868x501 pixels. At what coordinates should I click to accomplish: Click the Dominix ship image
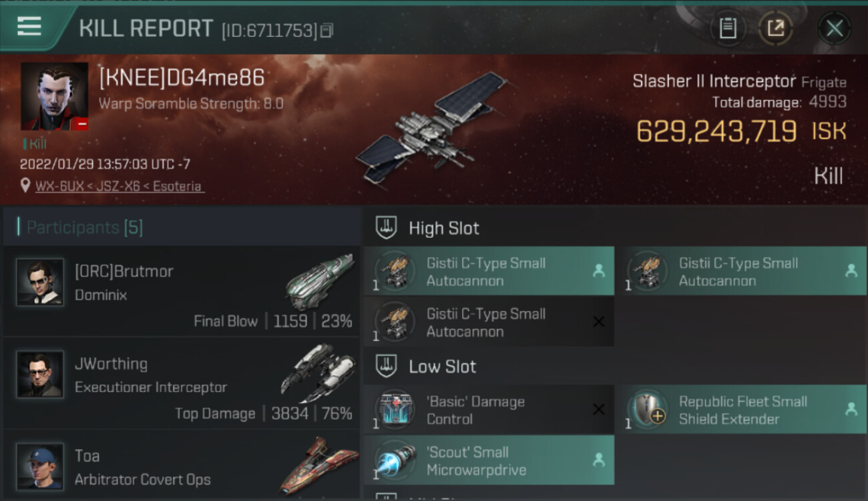[x=319, y=281]
